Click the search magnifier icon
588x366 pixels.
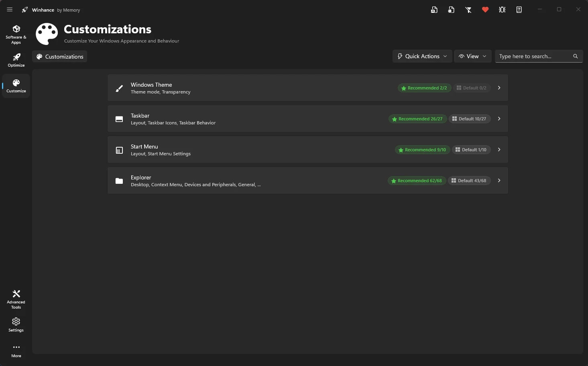576,56
